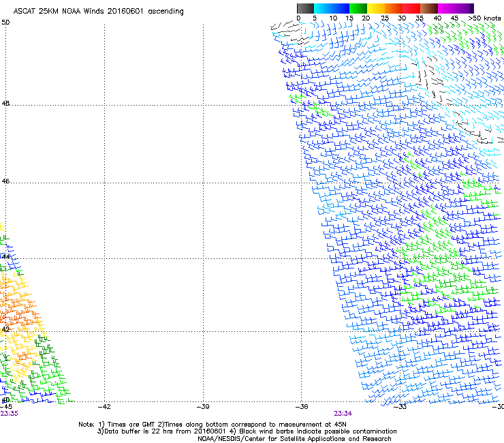Click the latitude label 48

(x=5, y=104)
